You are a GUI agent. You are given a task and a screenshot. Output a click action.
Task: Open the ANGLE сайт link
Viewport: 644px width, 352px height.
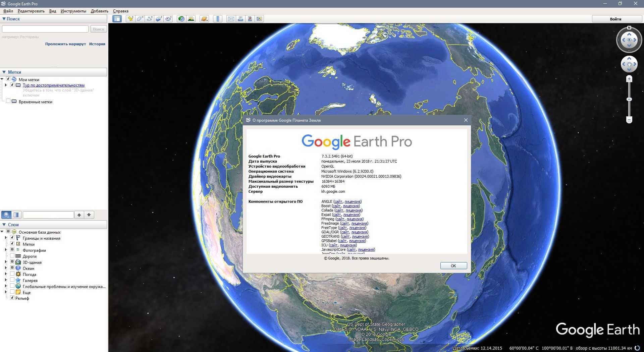tap(338, 201)
